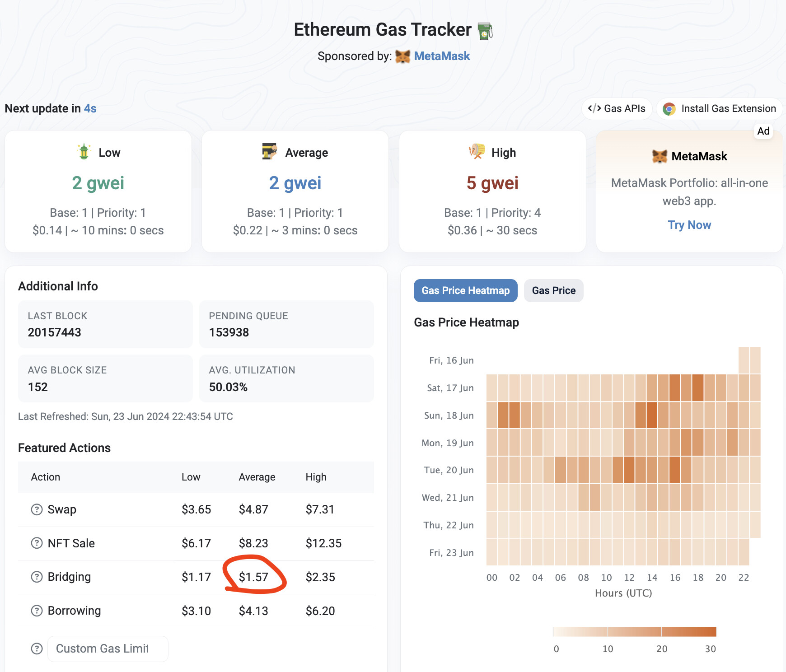Click the help icon beside NFT Sale
This screenshot has height=672, width=786.
37,543
